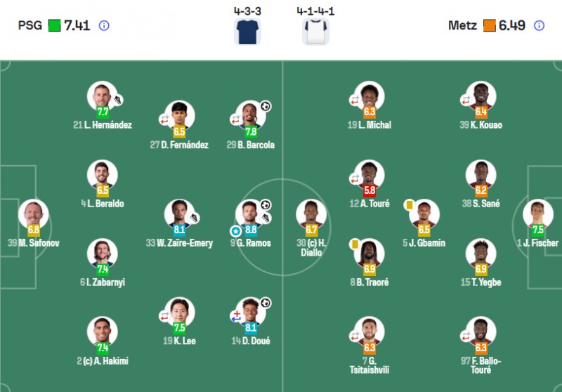Screen dimensions: 562x392
Task: Click the Metz team name
Action: coord(462,26)
